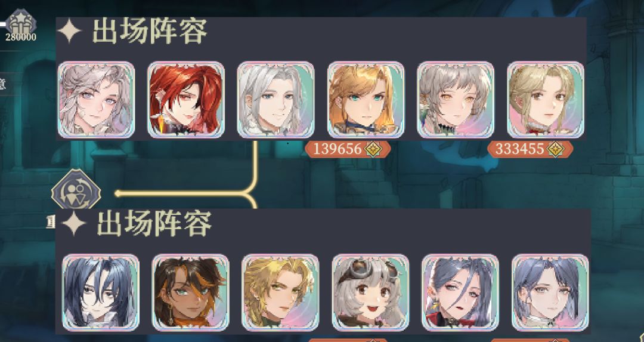The height and width of the screenshot is (342, 644).
Task: Pick the orange-haired teal-eyed character portrait
Action: (x=366, y=100)
